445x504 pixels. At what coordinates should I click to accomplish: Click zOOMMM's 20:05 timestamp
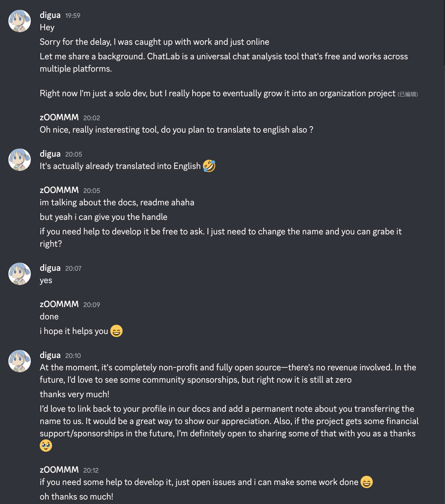(92, 190)
